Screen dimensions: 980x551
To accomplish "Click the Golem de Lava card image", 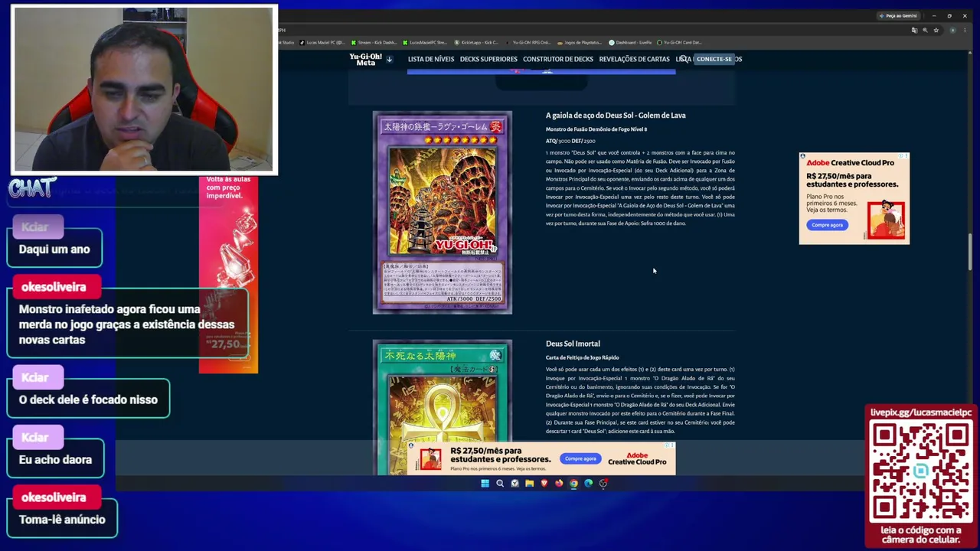I will coord(443,213).
